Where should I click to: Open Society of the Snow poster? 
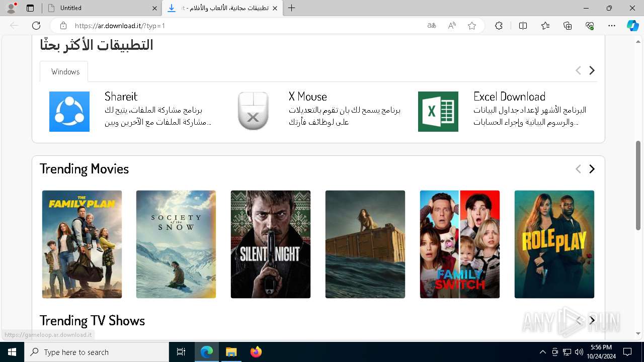176,244
